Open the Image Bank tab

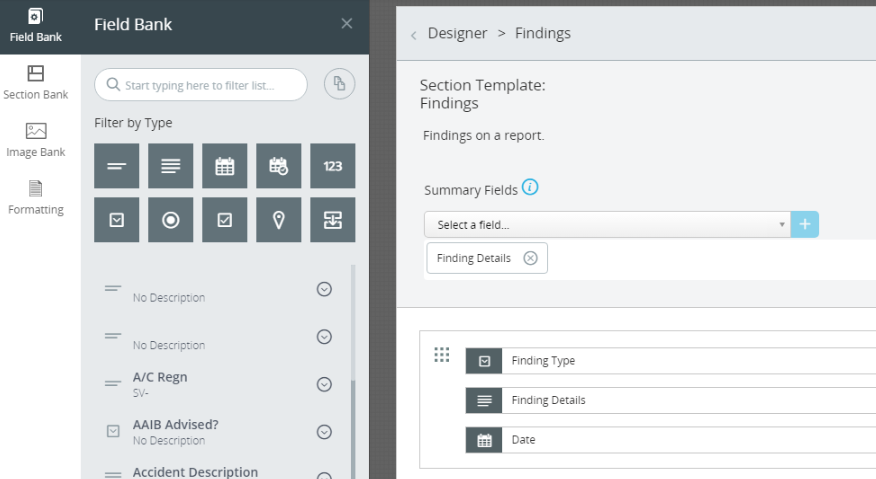tap(36, 140)
